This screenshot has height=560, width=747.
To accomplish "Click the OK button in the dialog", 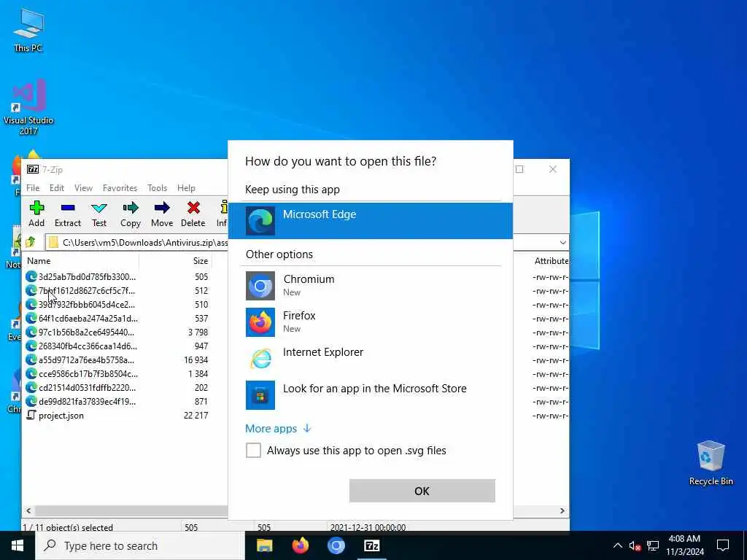I will (x=422, y=491).
